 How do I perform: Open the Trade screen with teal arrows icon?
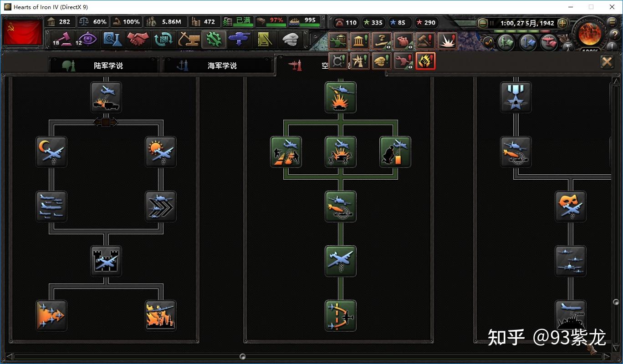coord(163,40)
